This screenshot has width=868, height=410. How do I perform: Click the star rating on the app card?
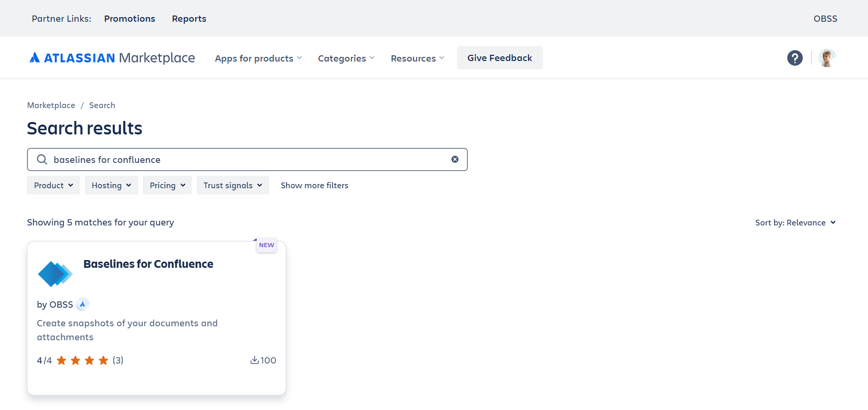(82, 360)
